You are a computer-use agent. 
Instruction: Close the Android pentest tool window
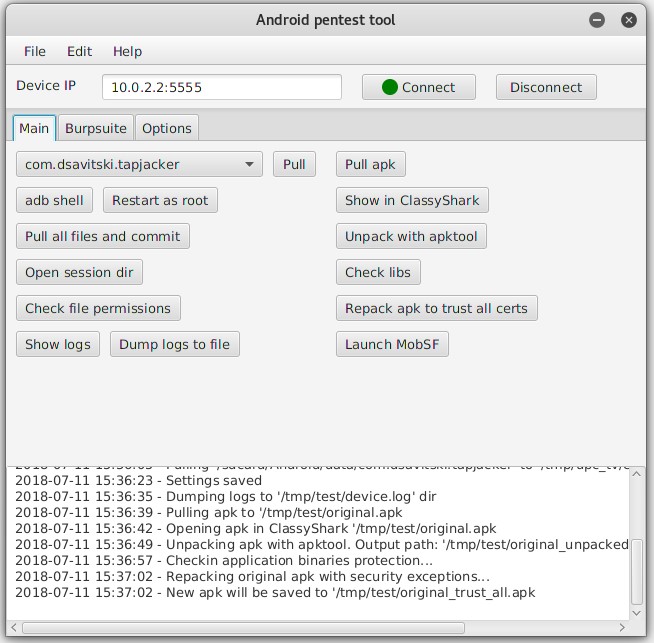[x=629, y=20]
